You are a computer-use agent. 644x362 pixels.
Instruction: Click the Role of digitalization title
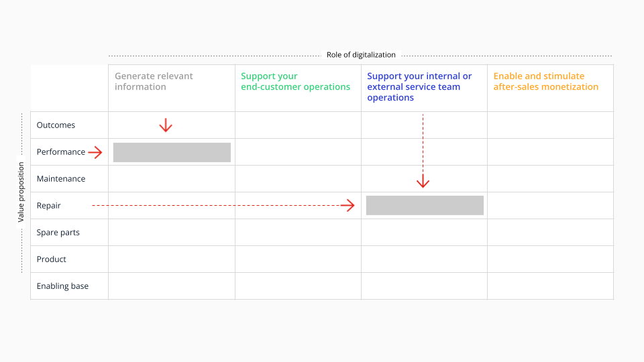coord(361,54)
